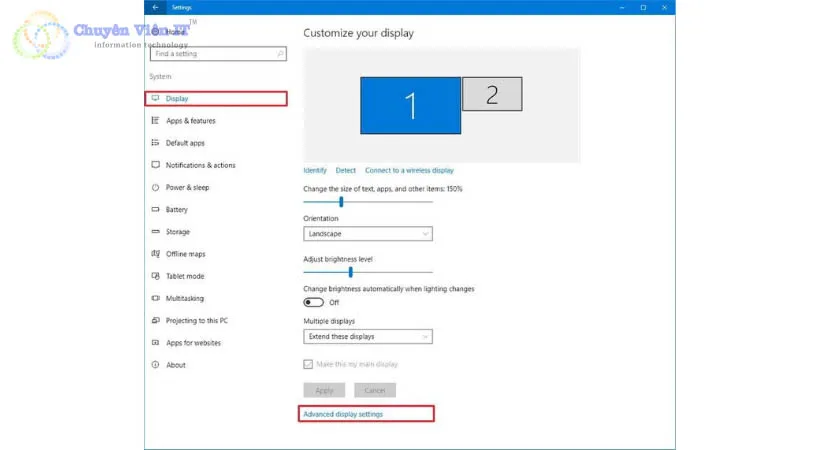Toggle automatic brightness switch on
Viewport: 820px width, 450px height.
pos(314,302)
